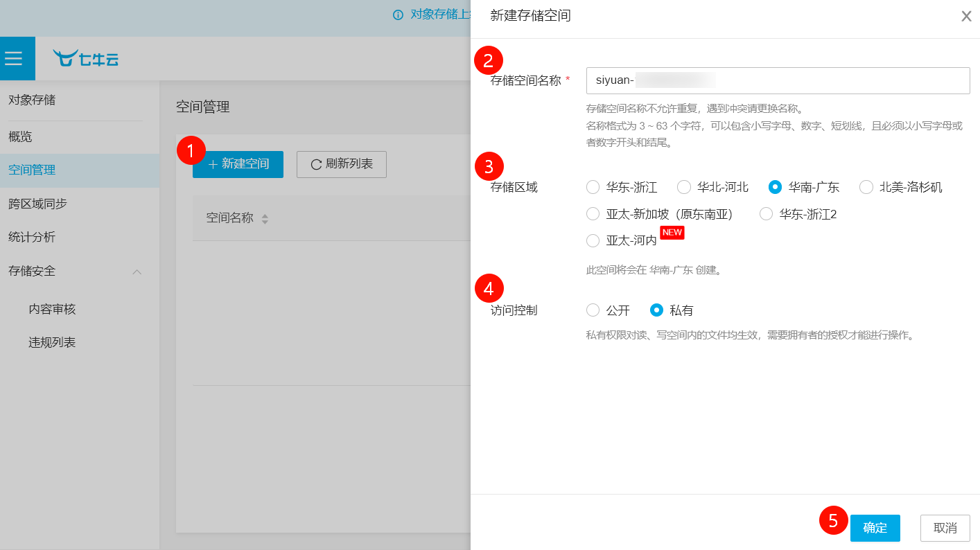
Task: Select the 华北-河北 storage region
Action: pyautogui.click(x=684, y=187)
